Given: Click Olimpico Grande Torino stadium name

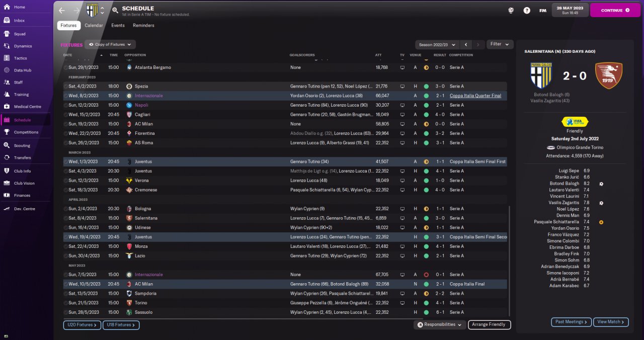Looking at the screenshot, I should pos(580,147).
